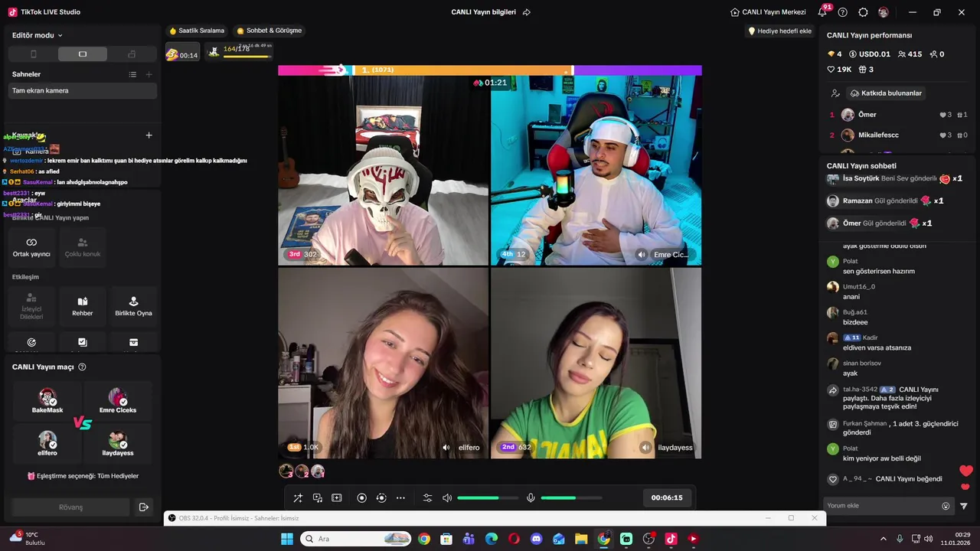Mute Emre Cic... guest speaker icon
The height and width of the screenshot is (551, 980).
coord(642,254)
